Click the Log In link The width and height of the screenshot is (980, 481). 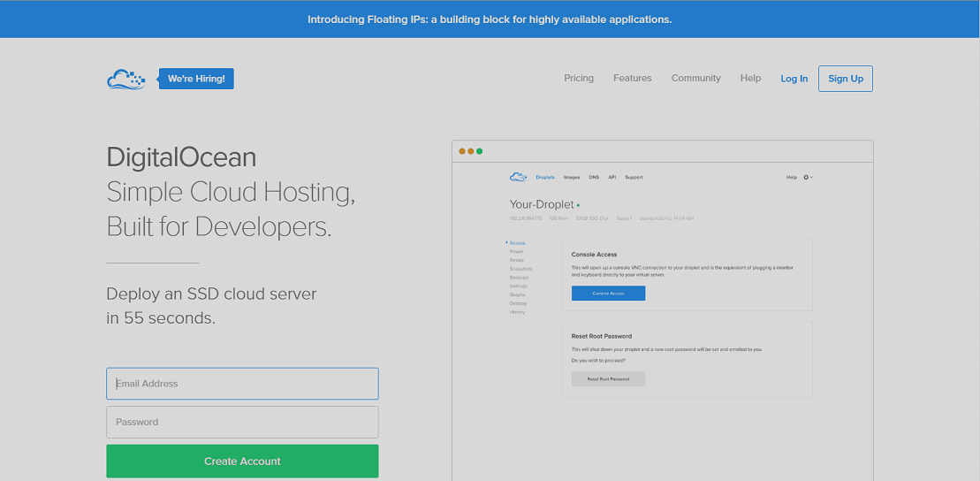[x=794, y=79]
